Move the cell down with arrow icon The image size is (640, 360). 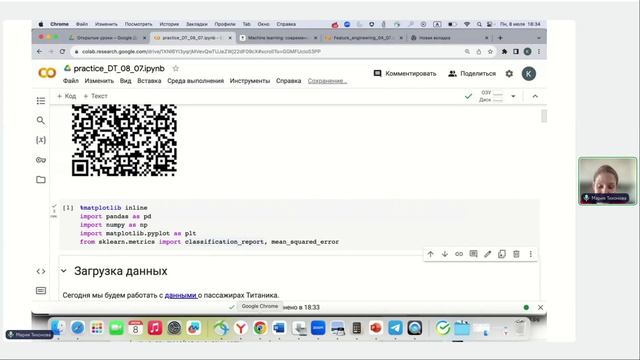(444, 254)
